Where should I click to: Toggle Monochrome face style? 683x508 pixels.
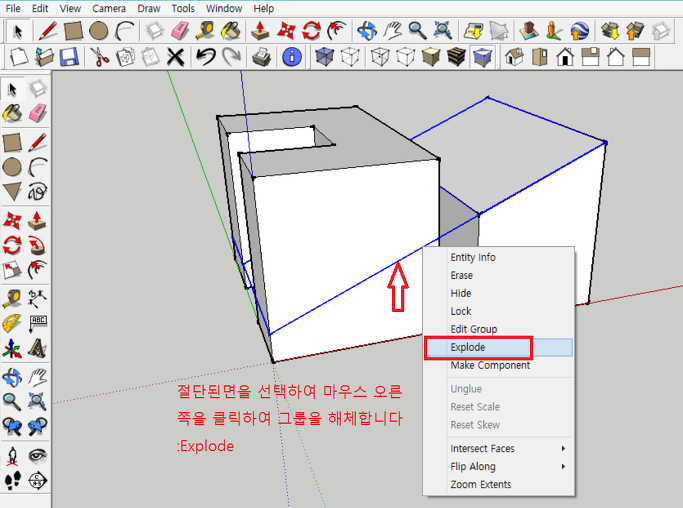pos(482,57)
